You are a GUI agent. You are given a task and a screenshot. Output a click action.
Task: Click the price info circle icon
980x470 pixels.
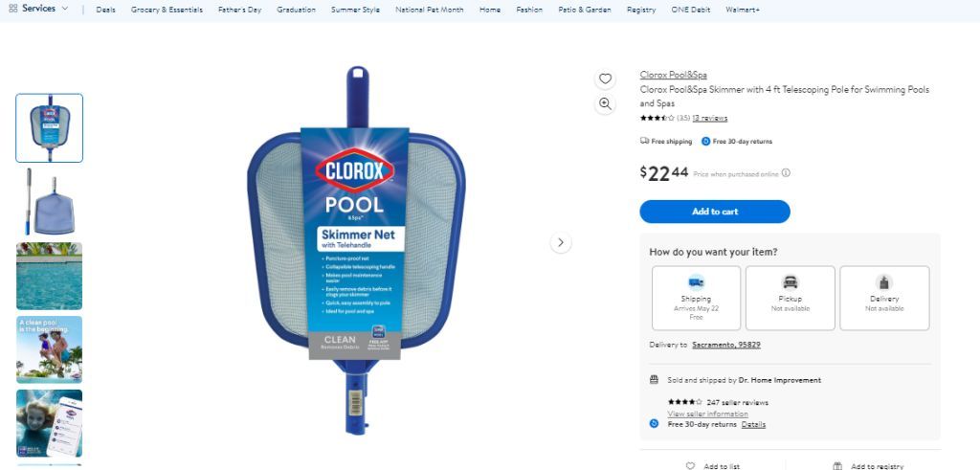787,173
